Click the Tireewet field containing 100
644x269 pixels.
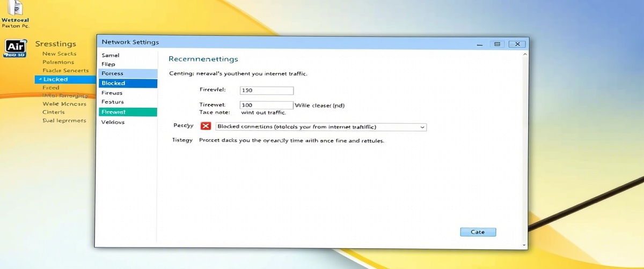266,105
